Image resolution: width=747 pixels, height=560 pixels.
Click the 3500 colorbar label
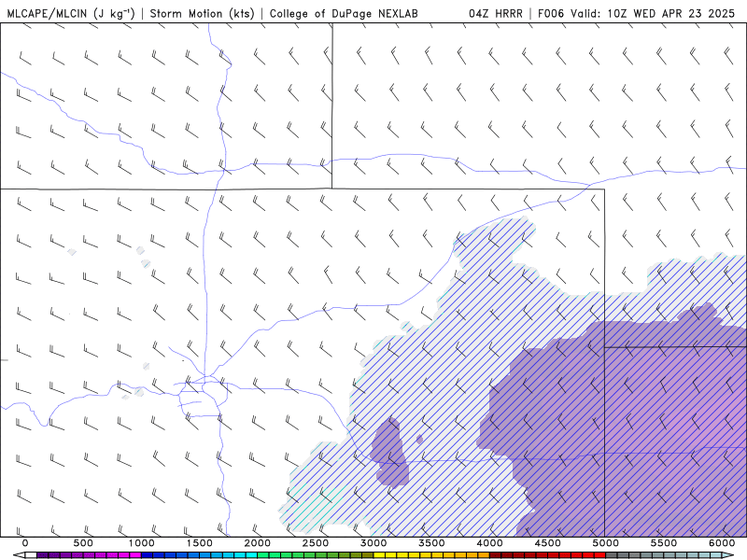(432, 543)
